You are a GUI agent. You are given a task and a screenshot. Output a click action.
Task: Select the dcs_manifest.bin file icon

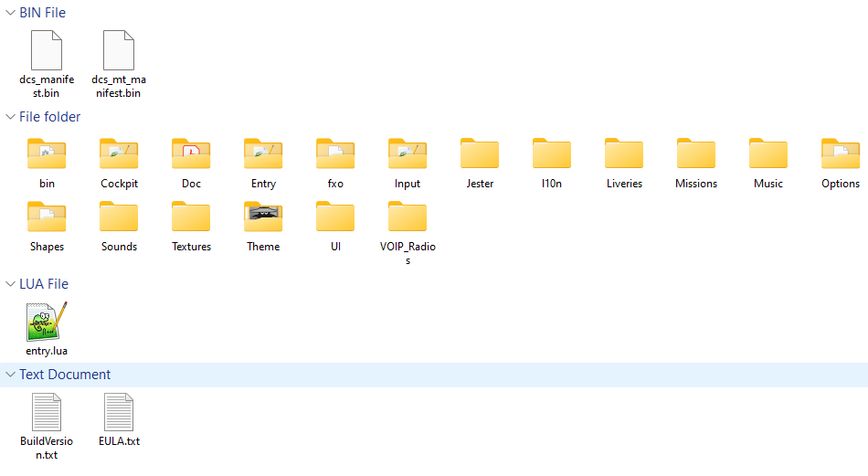pyautogui.click(x=47, y=50)
